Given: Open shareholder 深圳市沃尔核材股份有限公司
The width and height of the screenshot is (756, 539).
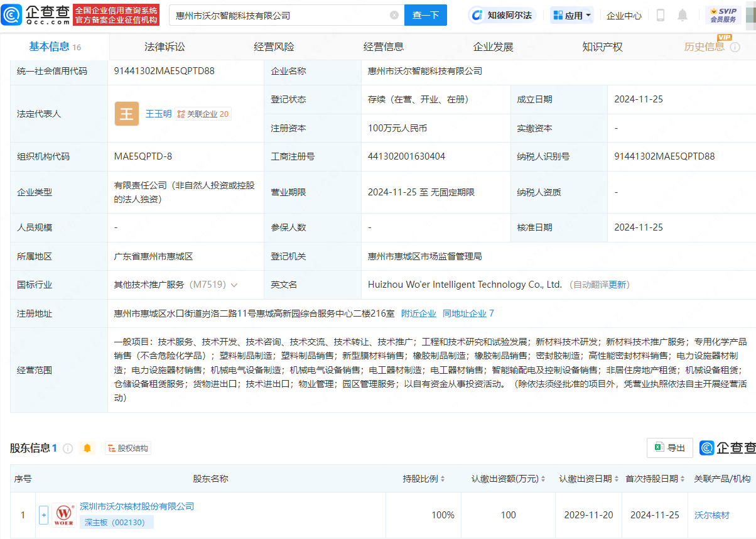Looking at the screenshot, I should pyautogui.click(x=137, y=506).
